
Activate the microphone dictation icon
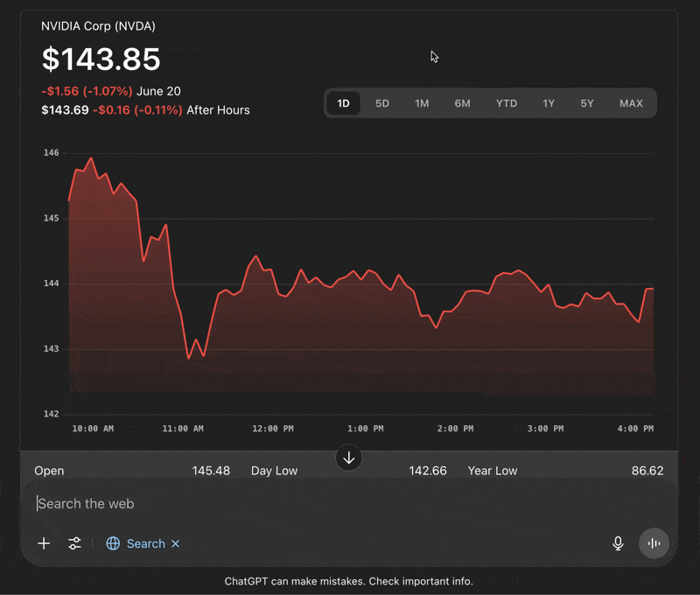[618, 543]
